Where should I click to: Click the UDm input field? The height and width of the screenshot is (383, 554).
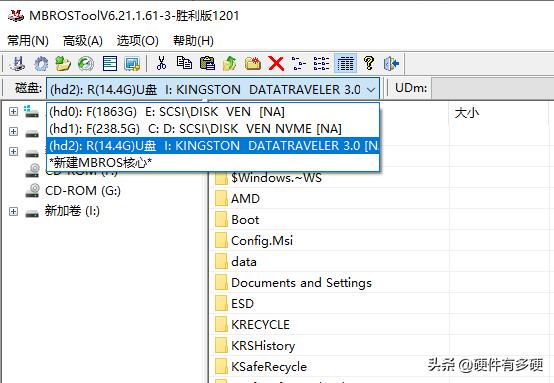493,88
